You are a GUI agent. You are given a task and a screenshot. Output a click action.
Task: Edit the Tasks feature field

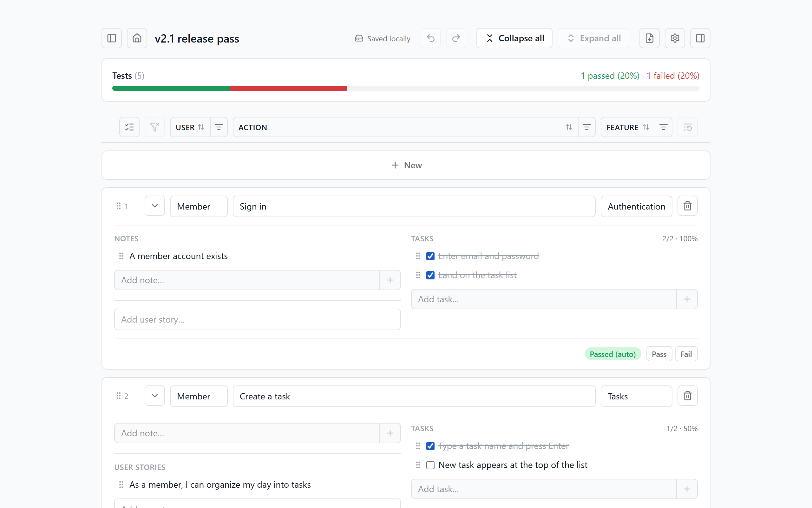point(636,396)
